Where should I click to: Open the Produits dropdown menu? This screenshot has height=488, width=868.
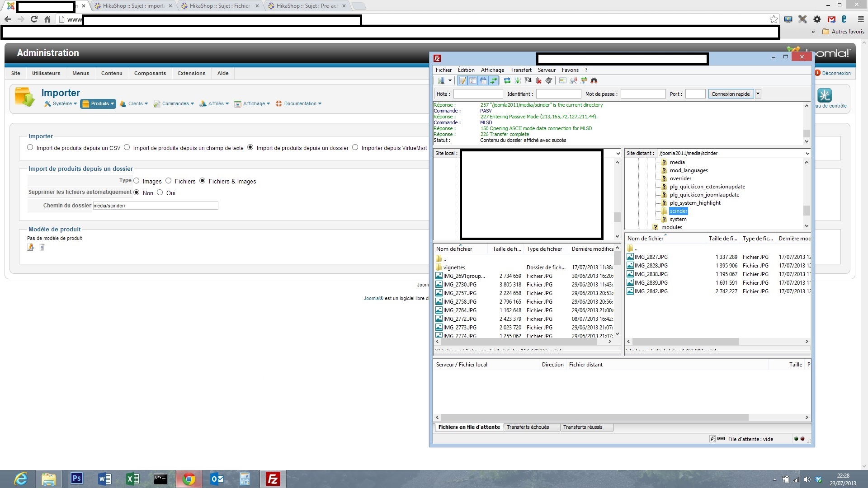click(98, 104)
